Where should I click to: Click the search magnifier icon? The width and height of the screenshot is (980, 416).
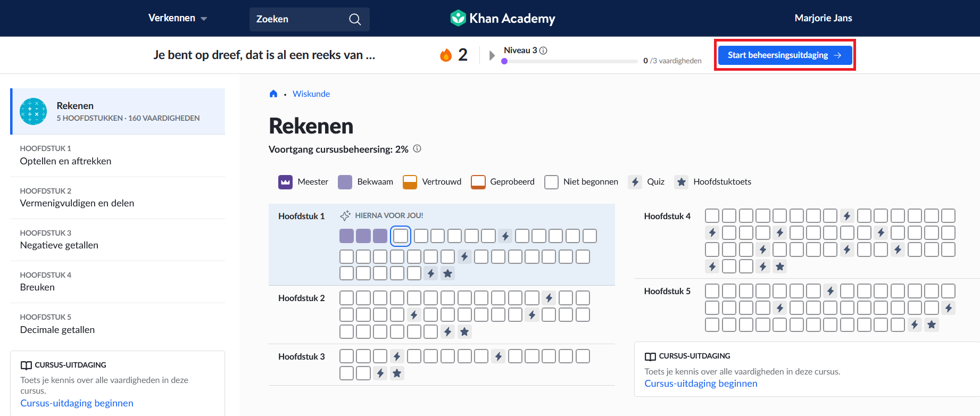pyautogui.click(x=355, y=19)
